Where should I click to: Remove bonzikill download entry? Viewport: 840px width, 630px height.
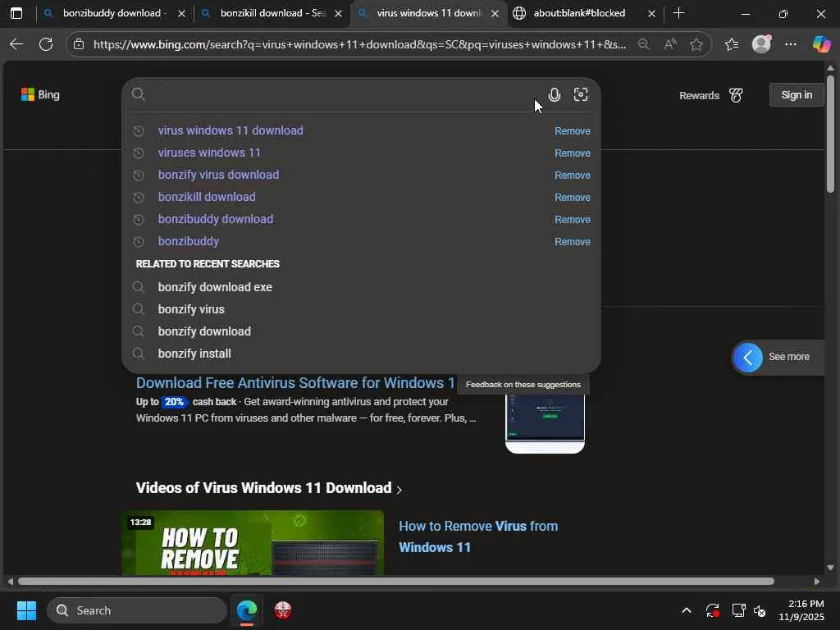(x=572, y=198)
